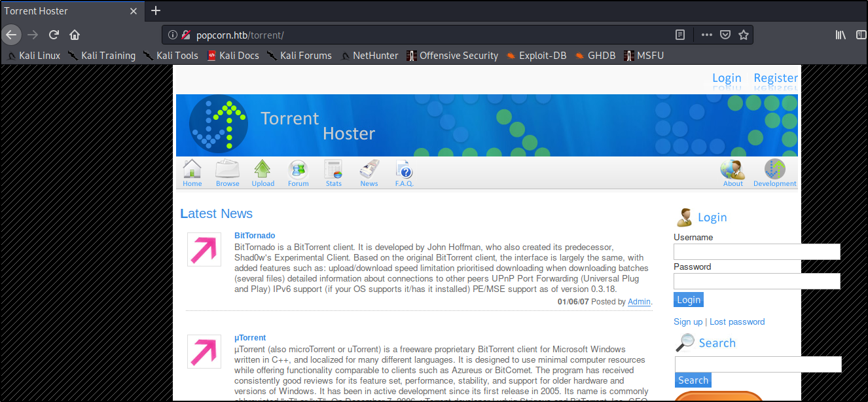Click the blue Login button in sidebar

pyautogui.click(x=689, y=300)
